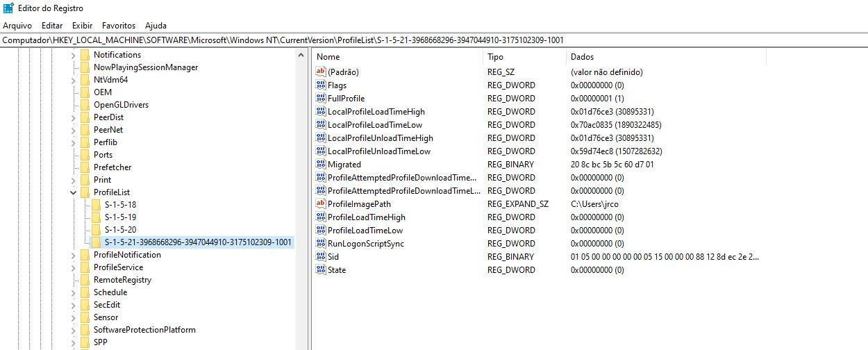Select the Prefetcher folder icon
This screenshot has height=350, width=868.
tap(85, 167)
